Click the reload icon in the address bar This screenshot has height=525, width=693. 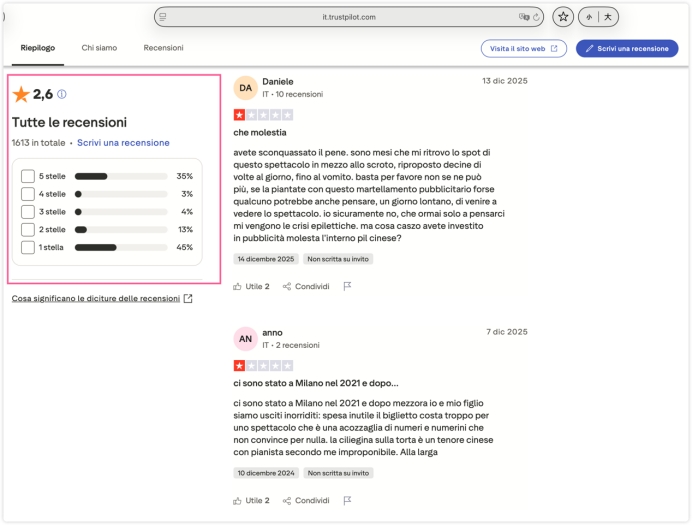coord(539,17)
